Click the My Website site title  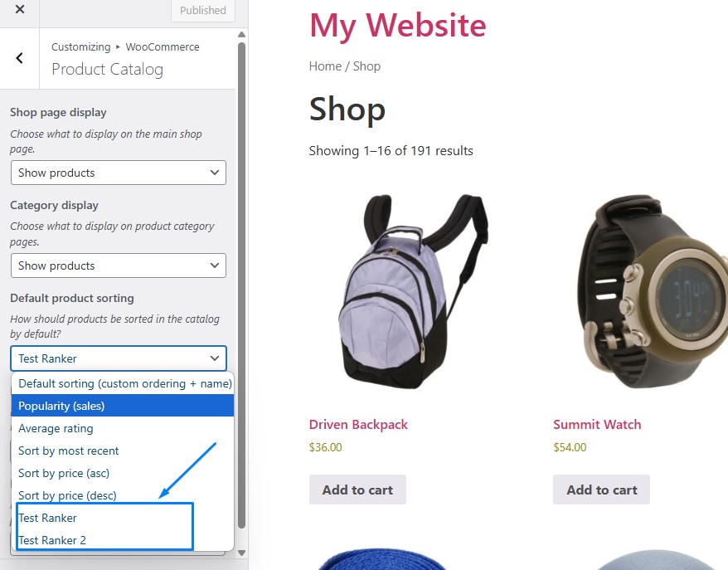(397, 25)
